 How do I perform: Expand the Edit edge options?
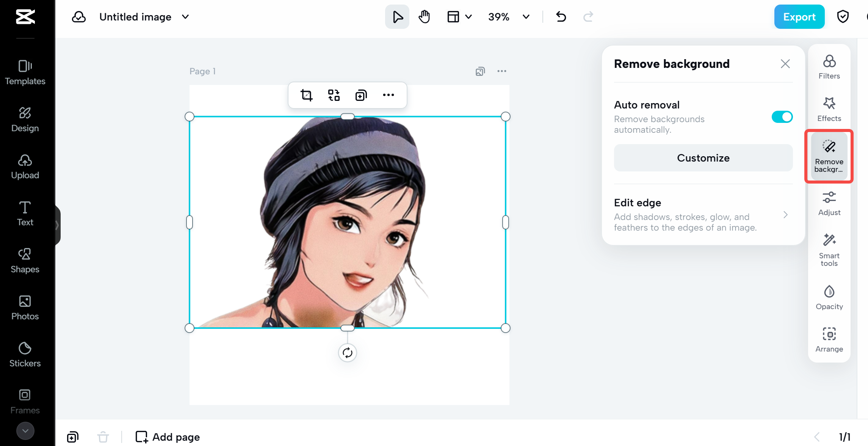pos(785,215)
